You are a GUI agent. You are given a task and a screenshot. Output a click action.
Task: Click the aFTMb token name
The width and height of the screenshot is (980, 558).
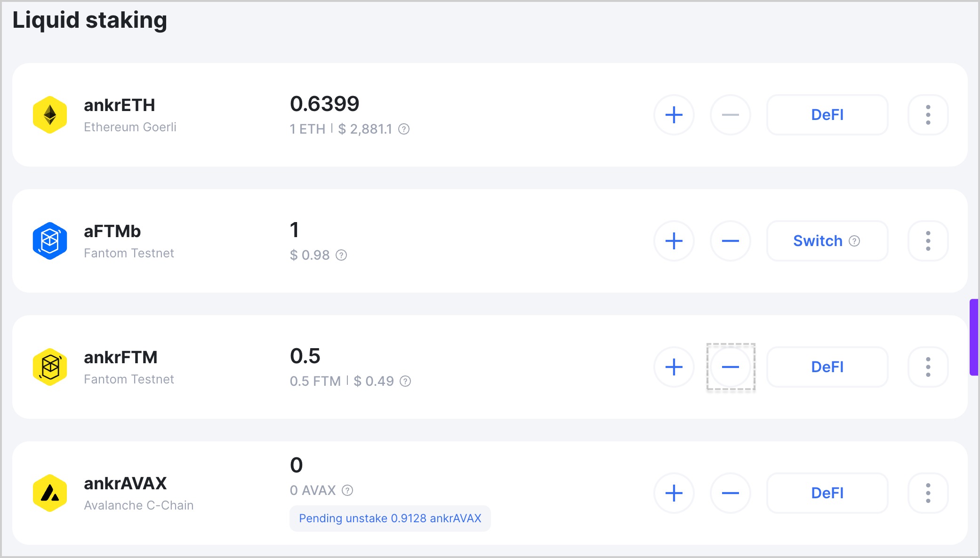[112, 231]
